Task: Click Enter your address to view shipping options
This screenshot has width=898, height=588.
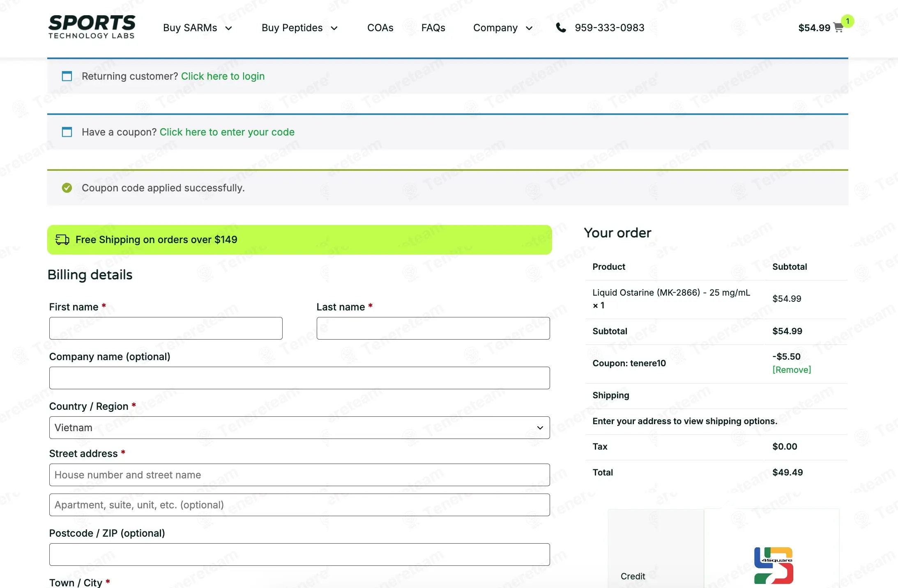Action: coord(685,421)
